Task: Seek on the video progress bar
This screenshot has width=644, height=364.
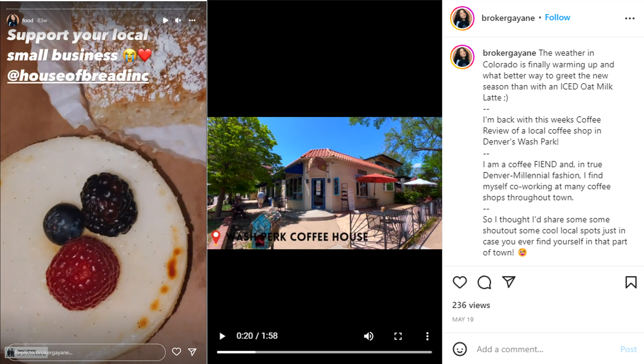Action: click(x=324, y=352)
